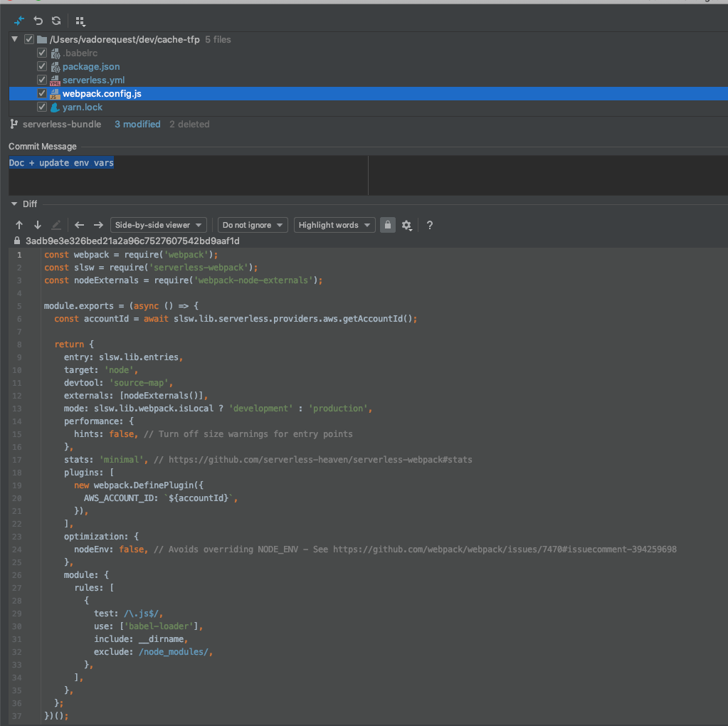
Task: Click the 3 modified link
Action: [x=137, y=125]
